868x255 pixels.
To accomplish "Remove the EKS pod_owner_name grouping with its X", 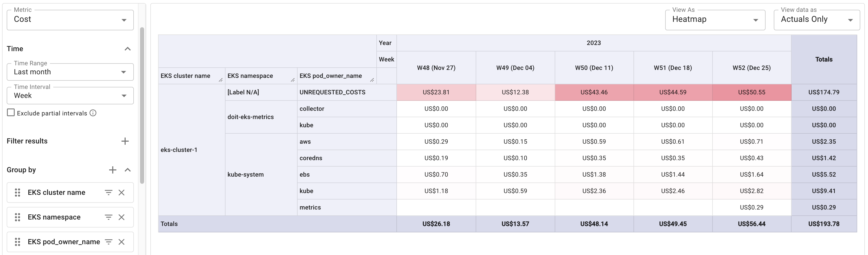I will (121, 242).
